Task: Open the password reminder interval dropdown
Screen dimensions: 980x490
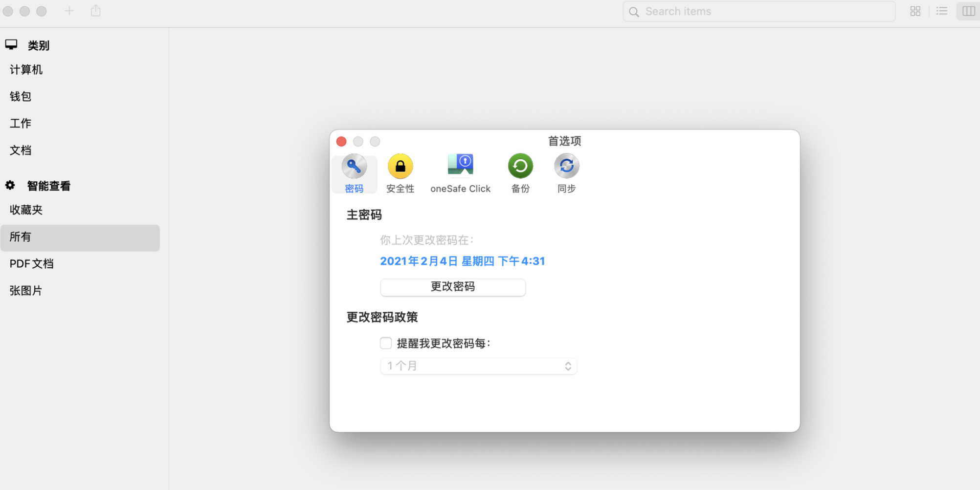Action: 478,366
